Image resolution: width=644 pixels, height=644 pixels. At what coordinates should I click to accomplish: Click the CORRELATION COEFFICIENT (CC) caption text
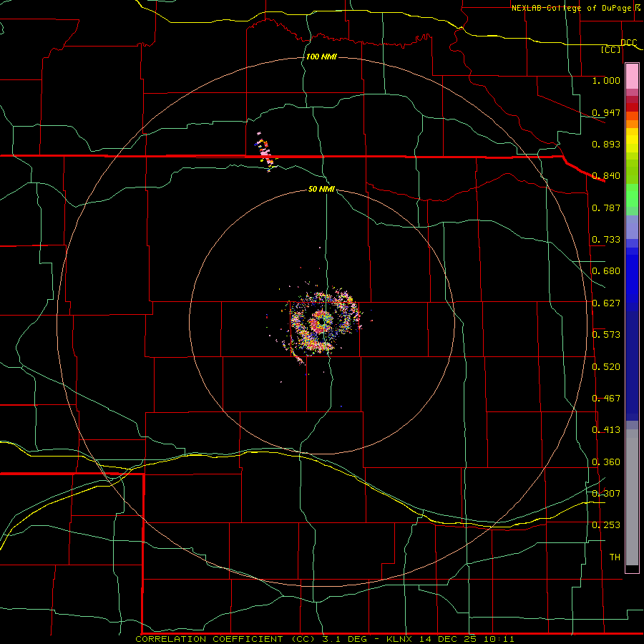click(x=226, y=639)
